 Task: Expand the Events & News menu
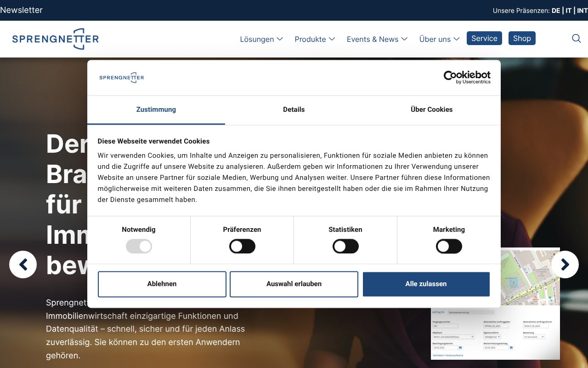[377, 39]
